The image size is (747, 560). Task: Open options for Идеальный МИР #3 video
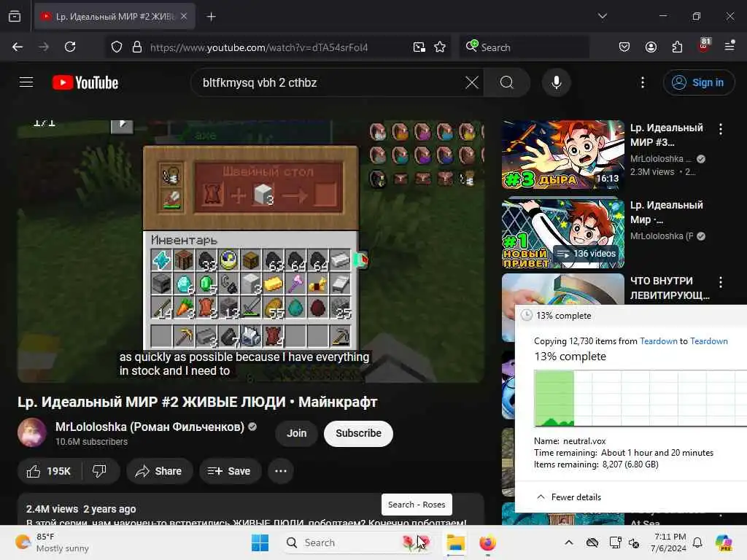click(x=720, y=129)
